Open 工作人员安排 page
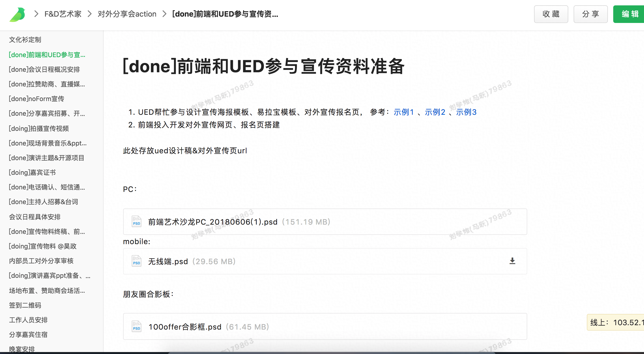Viewport: 644px width, 354px height. (28, 320)
